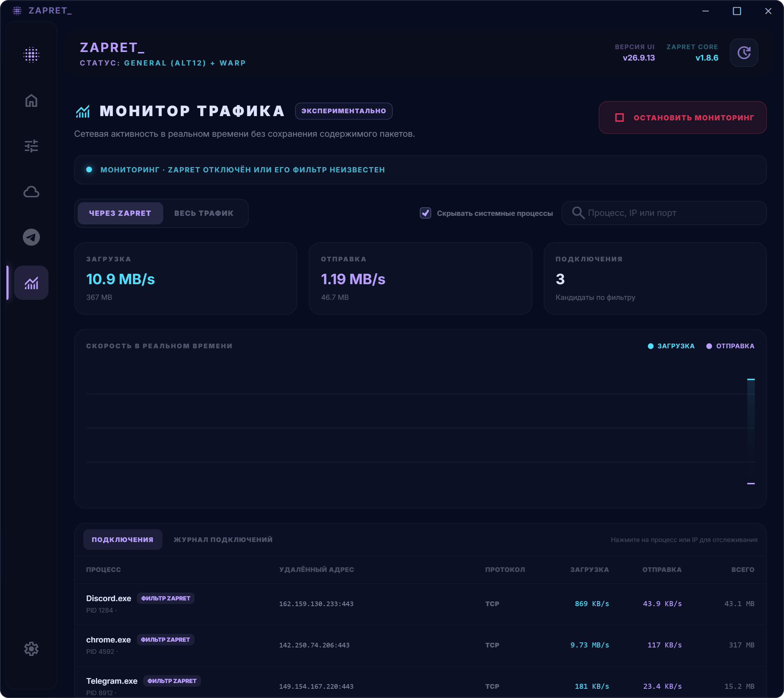784x698 pixels.
Task: Switch to Весь трафик filter
Action: pyautogui.click(x=204, y=213)
